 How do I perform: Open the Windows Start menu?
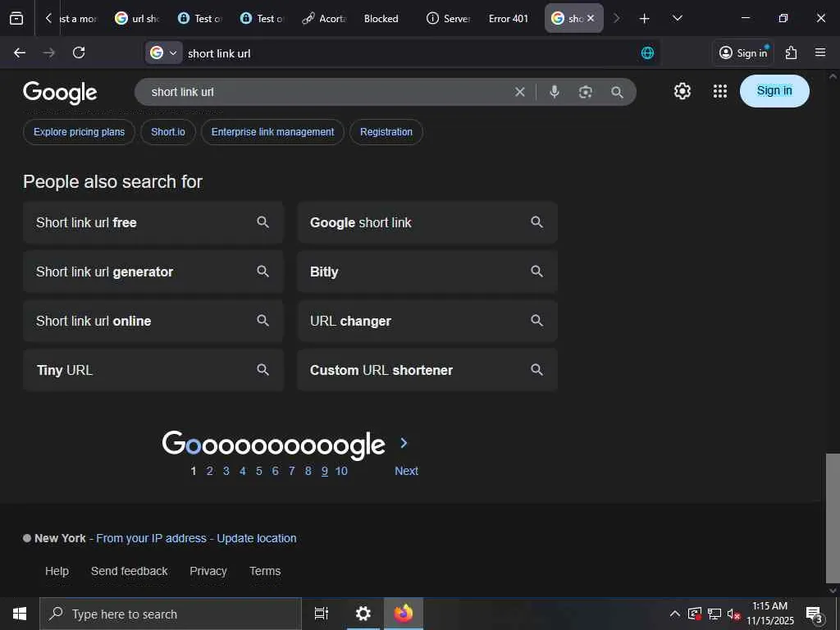coord(20,614)
